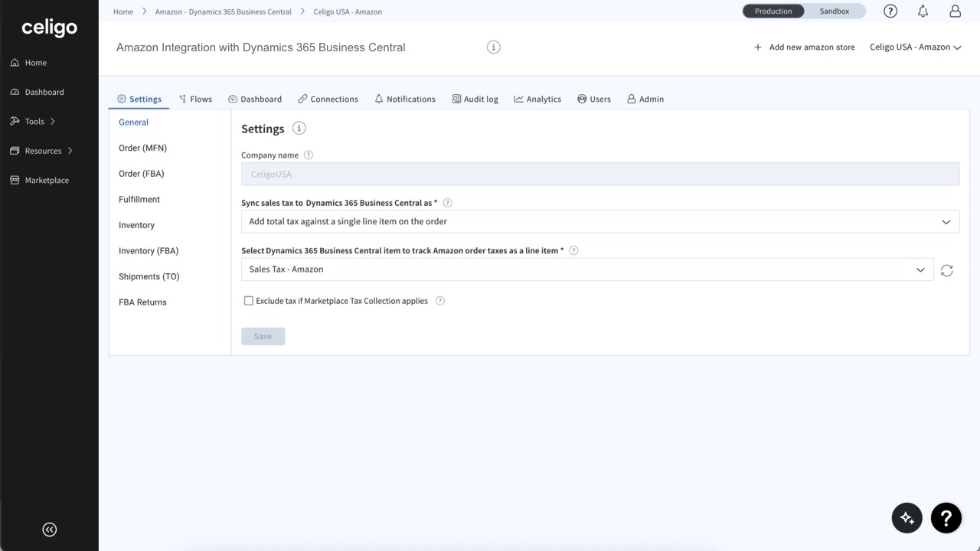Image resolution: width=980 pixels, height=551 pixels.
Task: Select the Order (MFN) section
Action: [x=142, y=148]
